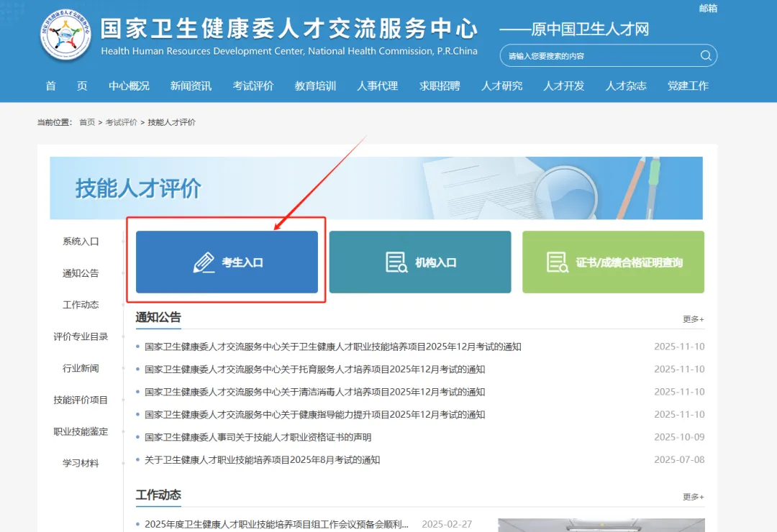Open the 人才杂志 navigation item
777x532 pixels.
pyautogui.click(x=626, y=86)
